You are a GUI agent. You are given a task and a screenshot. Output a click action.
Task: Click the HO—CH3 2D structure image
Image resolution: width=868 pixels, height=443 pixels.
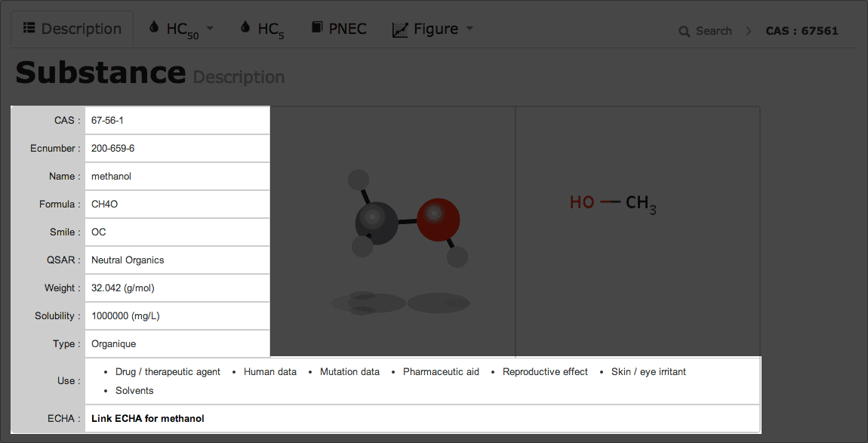[613, 203]
